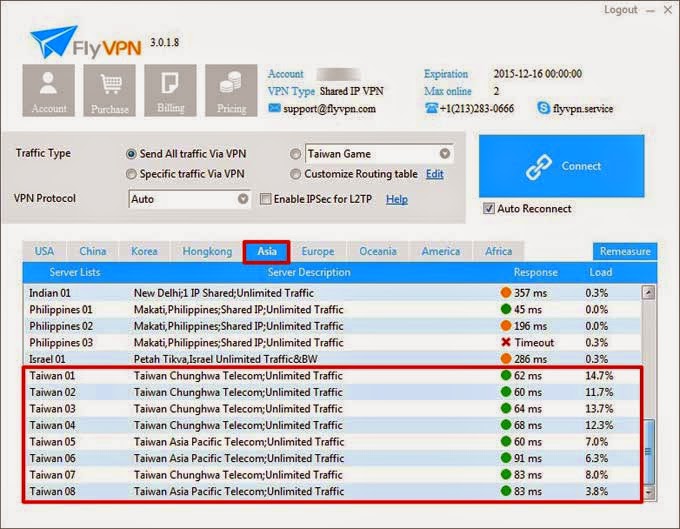
Task: Select the Indian 01 server row
Action: click(x=332, y=293)
